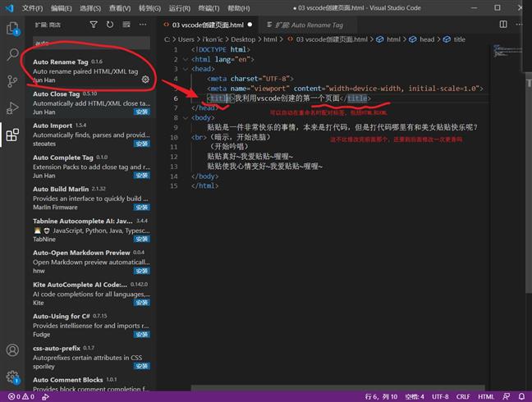Click line number 6 in the gutter
Screen dimensions: 532x402
tap(176, 98)
